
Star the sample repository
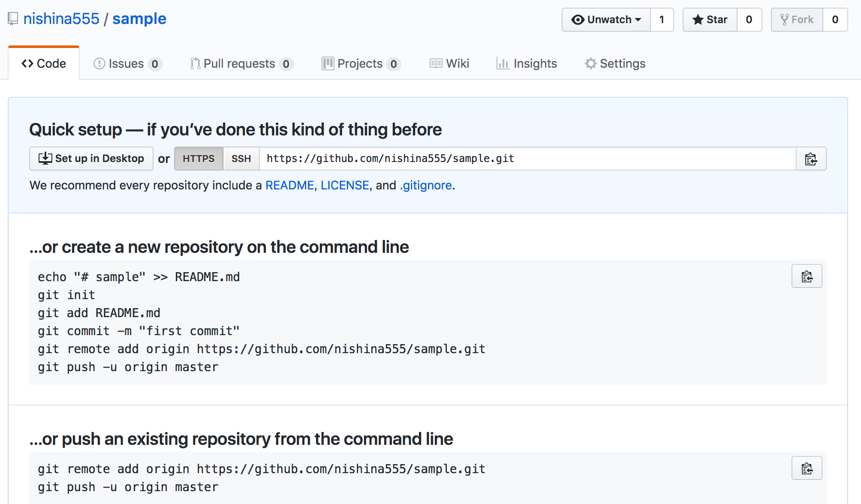point(710,20)
